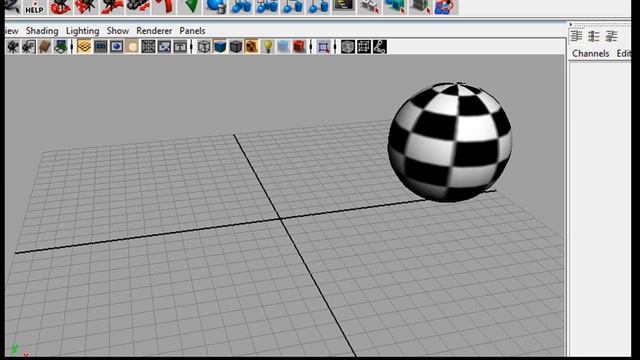Open the Lighting menu

click(x=82, y=31)
